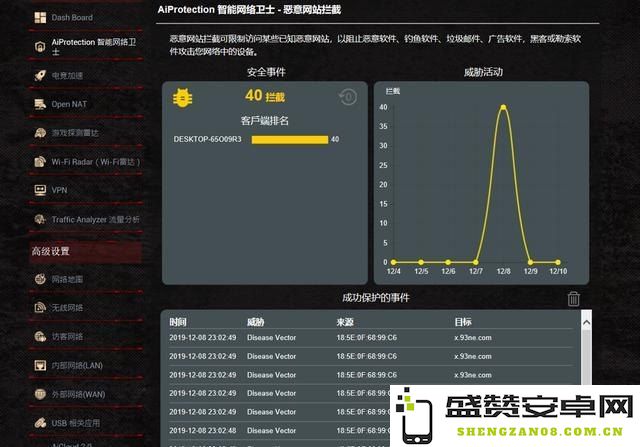Screen dimensions: 640x447
Task: Click the 威胁 column header
Action: [256, 322]
